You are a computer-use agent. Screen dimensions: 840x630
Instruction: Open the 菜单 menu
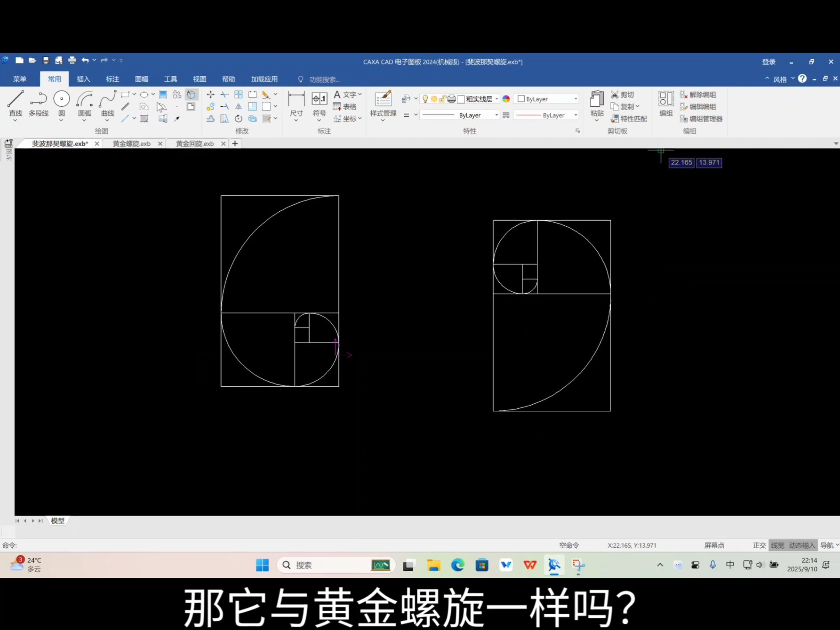click(20, 79)
